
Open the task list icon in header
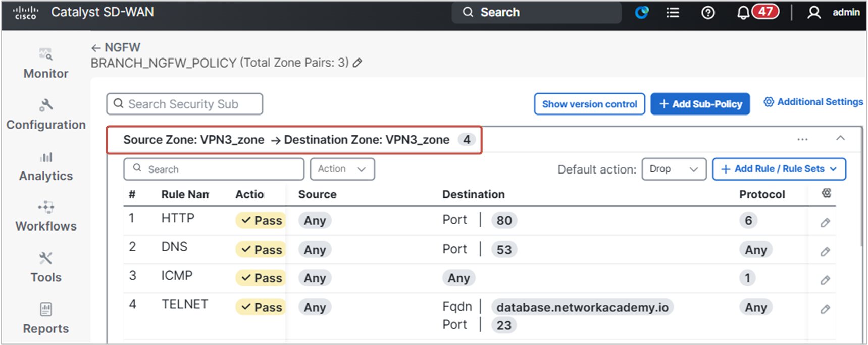pos(673,12)
